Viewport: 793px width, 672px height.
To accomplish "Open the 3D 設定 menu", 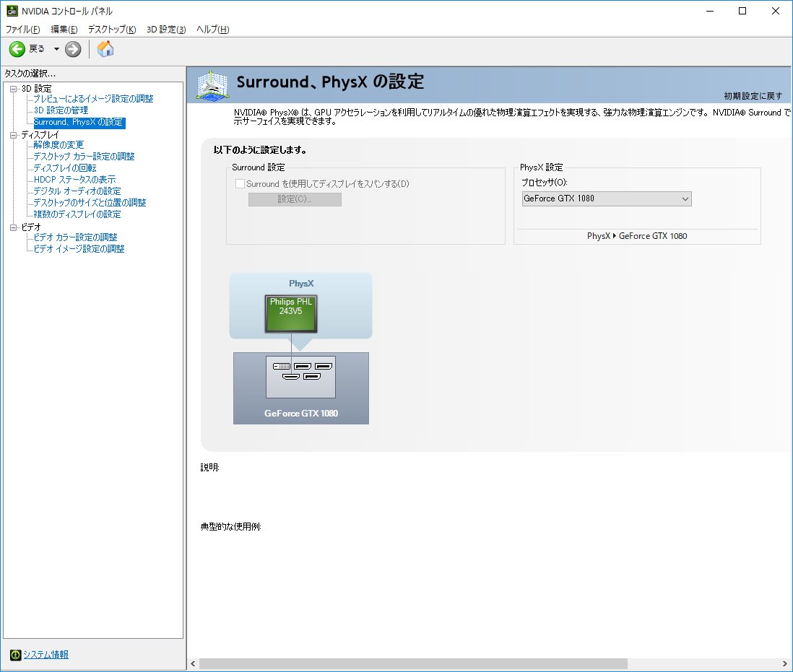I will point(166,30).
